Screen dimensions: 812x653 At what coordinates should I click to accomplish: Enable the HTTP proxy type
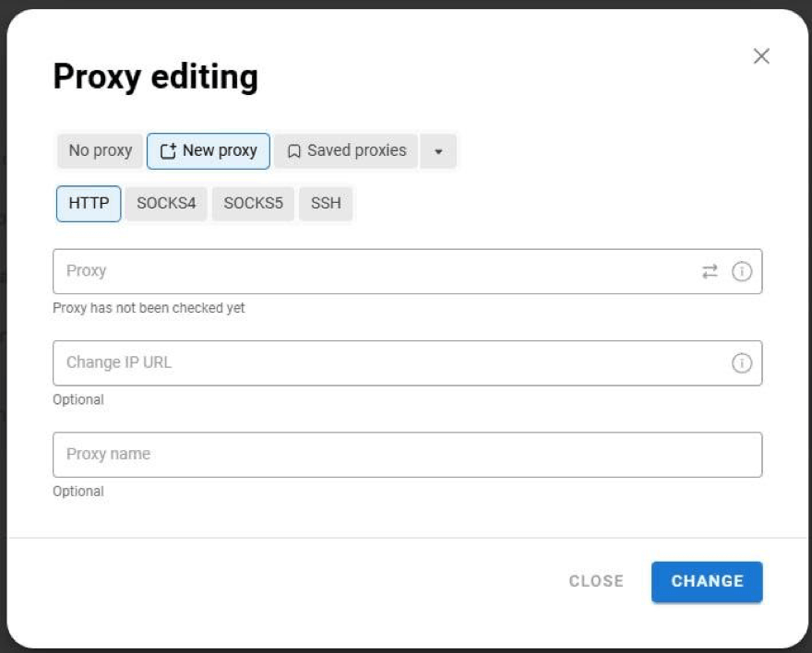coord(88,203)
